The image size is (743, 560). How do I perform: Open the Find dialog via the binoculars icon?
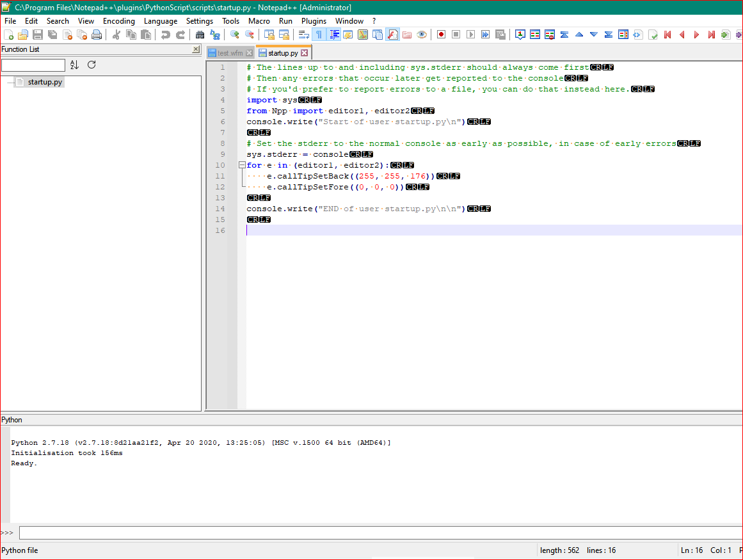200,35
